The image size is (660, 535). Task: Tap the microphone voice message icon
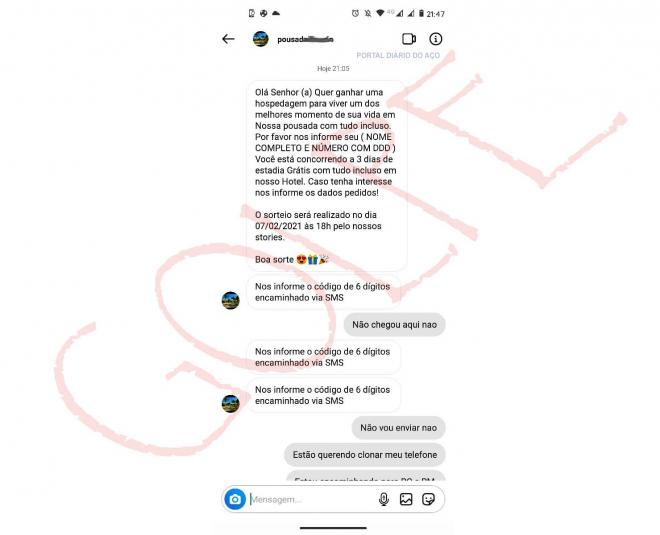tap(383, 499)
